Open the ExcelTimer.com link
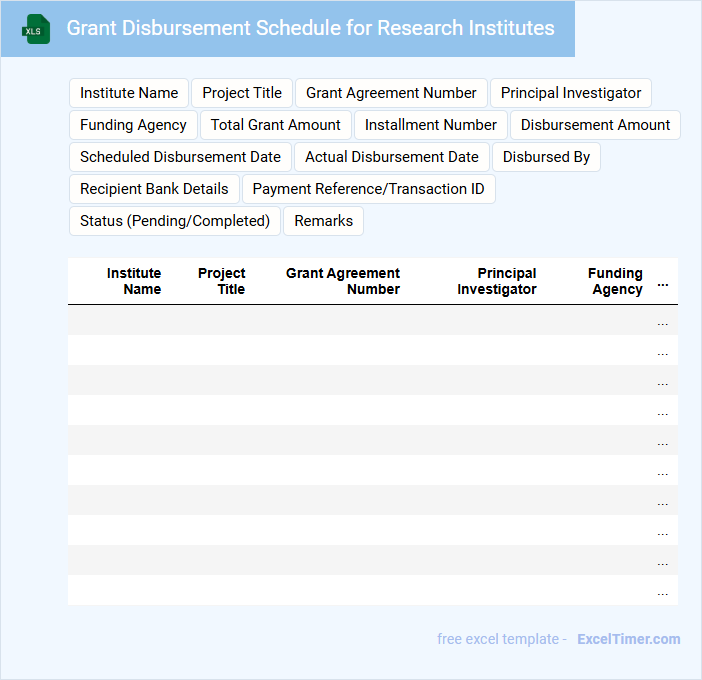702x680 pixels. (629, 639)
